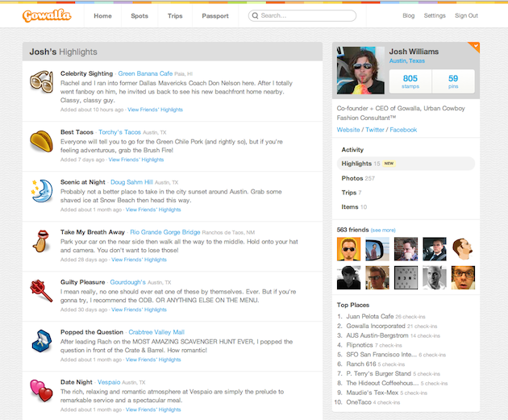Click the lips Take My Breath Away icon

coord(41,241)
